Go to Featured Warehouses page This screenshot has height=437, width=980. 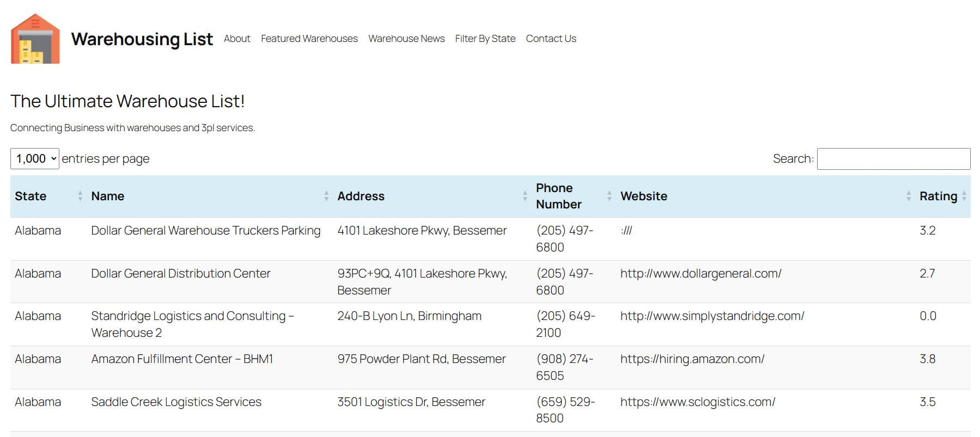pos(309,39)
